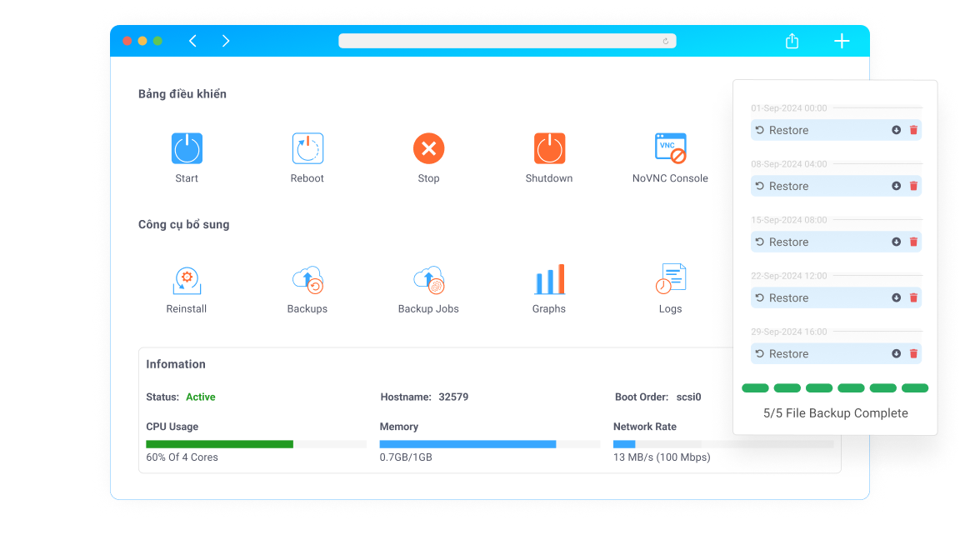Screen dimensions: 980x550
Task: Click the Start power icon
Action: [x=187, y=147]
